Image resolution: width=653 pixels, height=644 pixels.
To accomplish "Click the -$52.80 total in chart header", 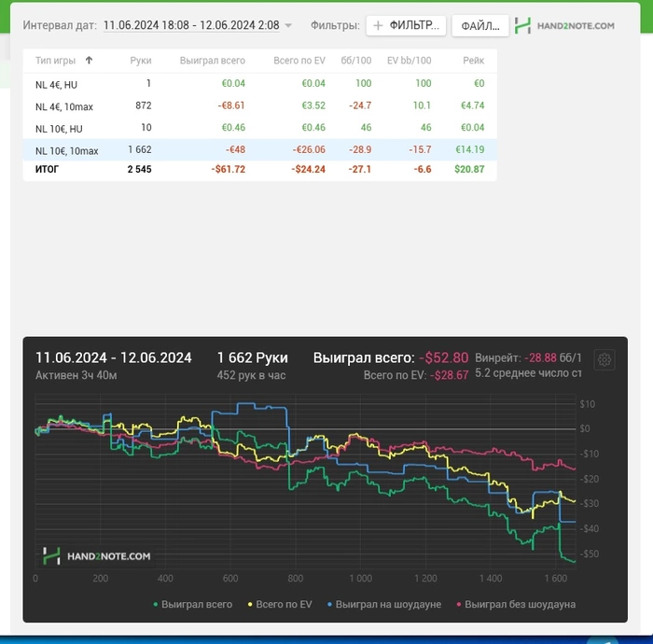I will [443, 357].
